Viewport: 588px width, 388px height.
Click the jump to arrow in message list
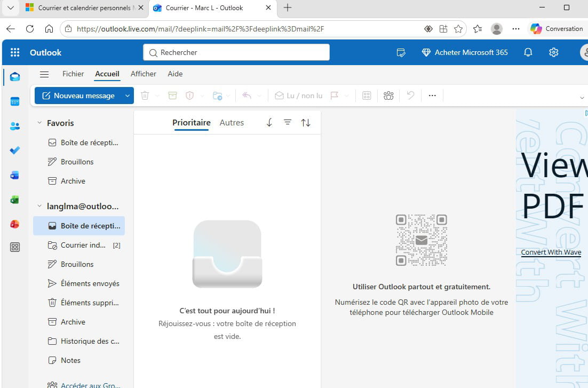269,122
